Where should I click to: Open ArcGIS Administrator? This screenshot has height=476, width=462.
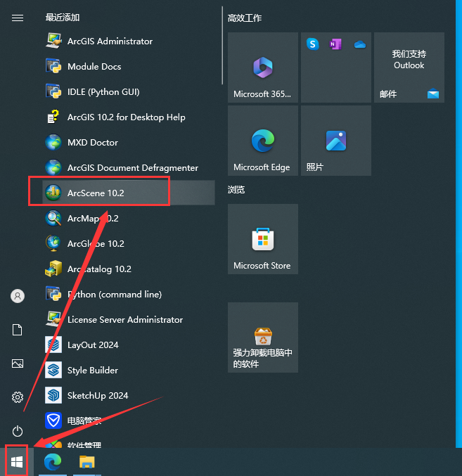pos(109,41)
